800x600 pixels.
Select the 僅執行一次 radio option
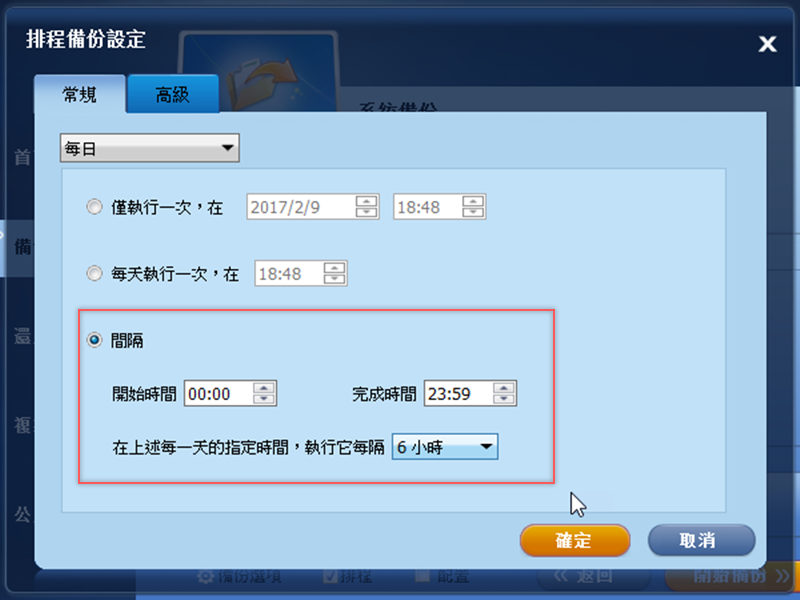(x=94, y=207)
